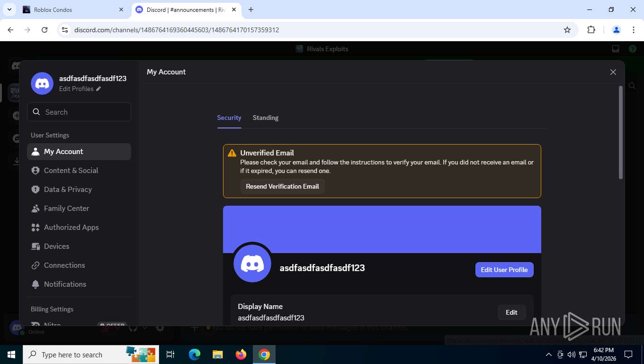Click the Authorized Apps grid icon

pyautogui.click(x=36, y=227)
